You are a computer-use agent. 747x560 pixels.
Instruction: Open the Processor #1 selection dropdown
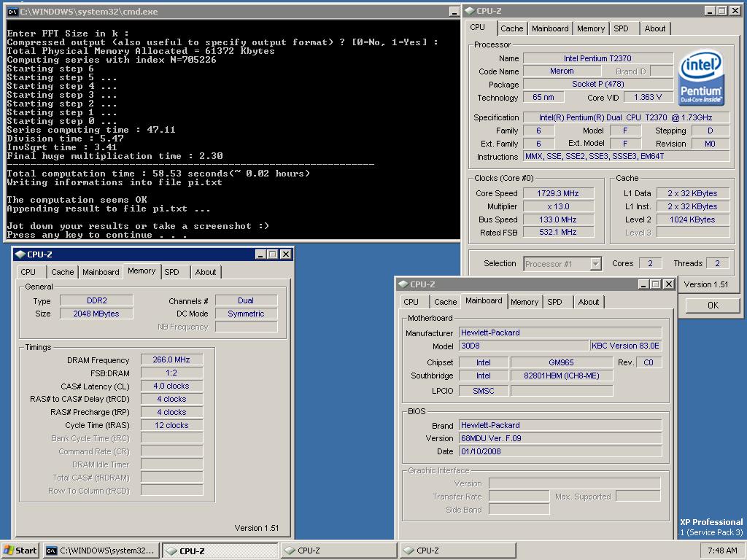[595, 264]
